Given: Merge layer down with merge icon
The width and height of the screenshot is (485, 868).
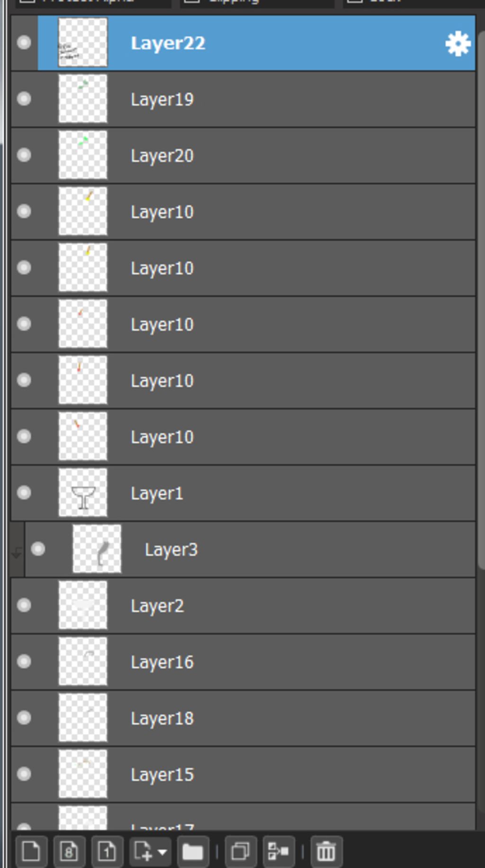Looking at the screenshot, I should [278, 851].
